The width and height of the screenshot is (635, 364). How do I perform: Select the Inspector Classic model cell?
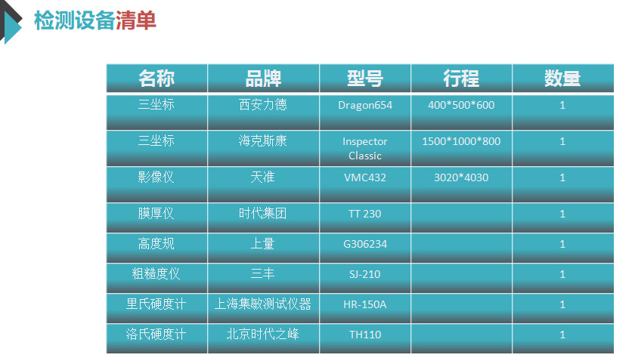(x=365, y=148)
